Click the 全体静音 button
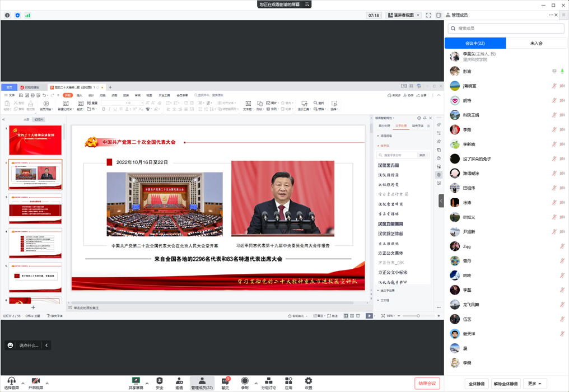 [476, 384]
